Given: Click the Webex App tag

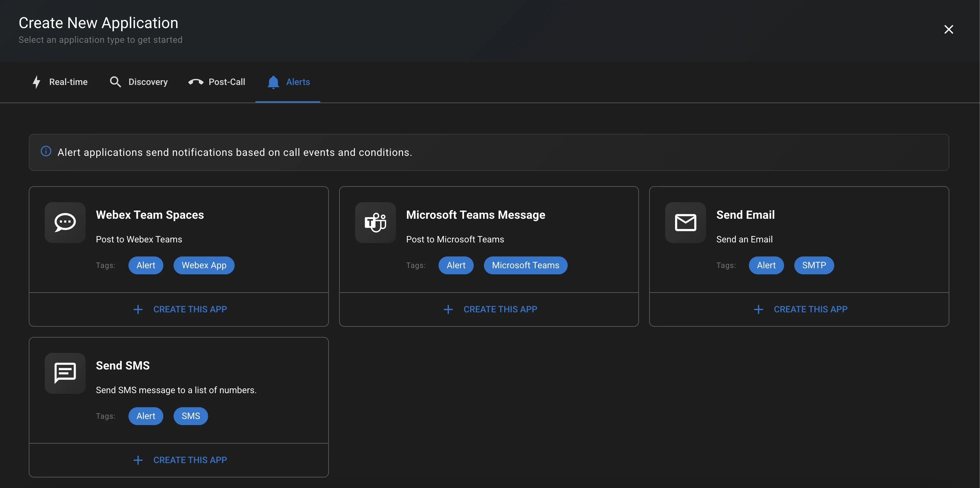Looking at the screenshot, I should click(204, 265).
